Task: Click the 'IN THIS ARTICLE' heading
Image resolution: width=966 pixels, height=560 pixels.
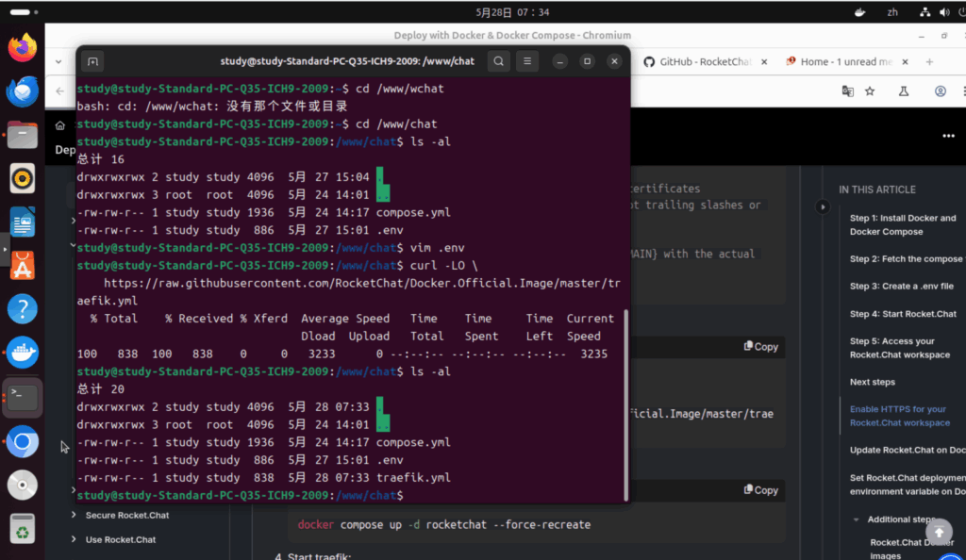Action: pos(876,189)
